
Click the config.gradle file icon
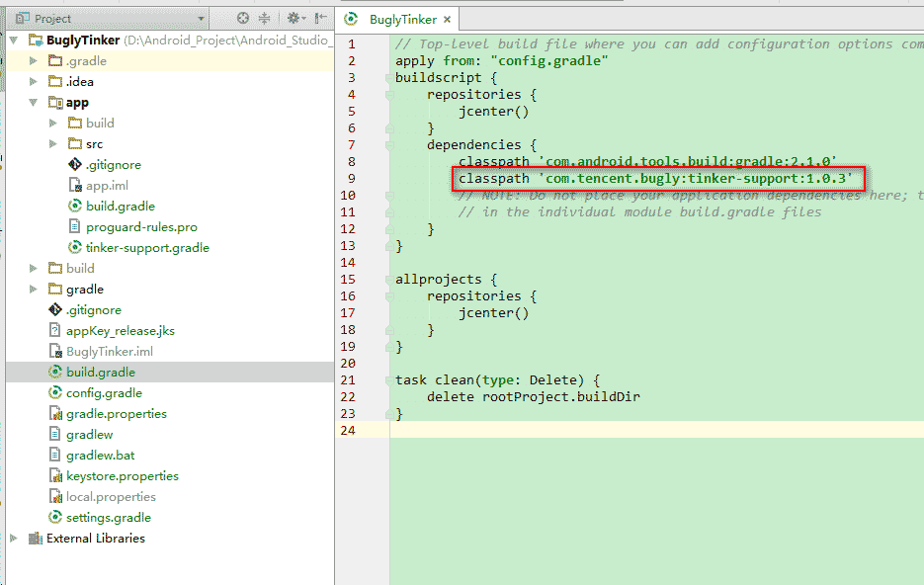coord(55,393)
